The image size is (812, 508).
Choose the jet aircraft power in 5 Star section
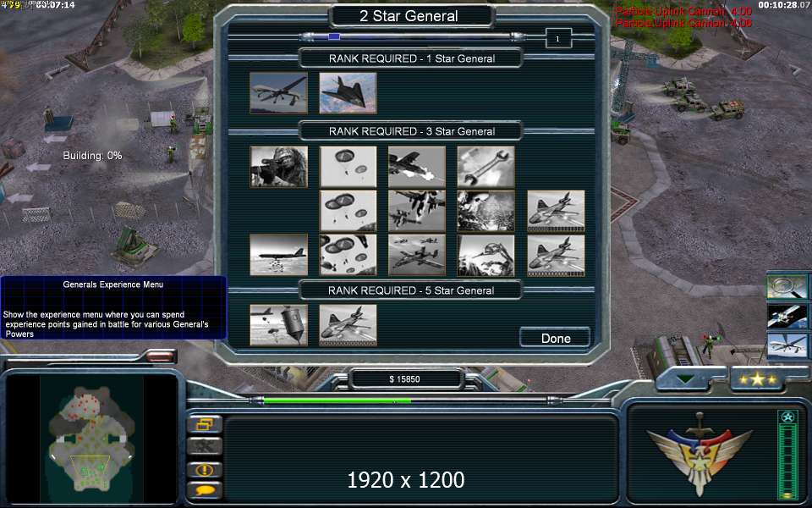pyautogui.click(x=348, y=325)
